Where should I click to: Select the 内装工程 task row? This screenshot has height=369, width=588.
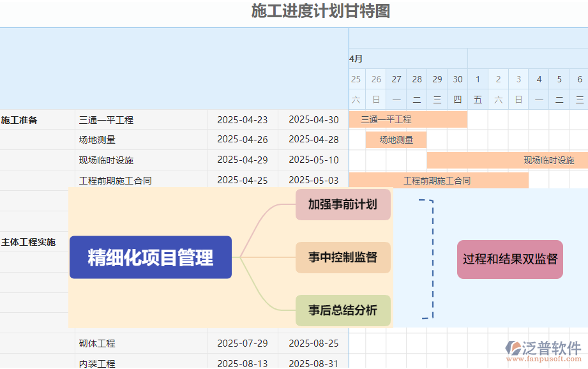pos(96,363)
